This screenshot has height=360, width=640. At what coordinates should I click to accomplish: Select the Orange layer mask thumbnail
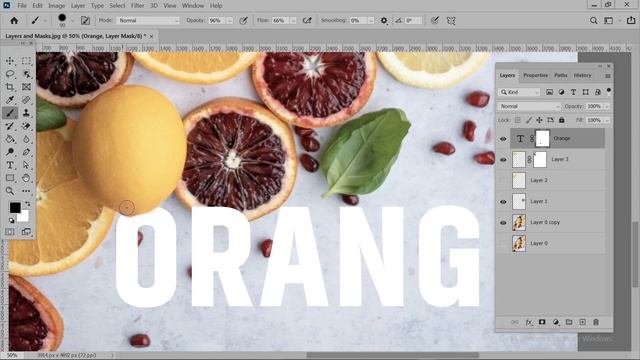point(542,139)
